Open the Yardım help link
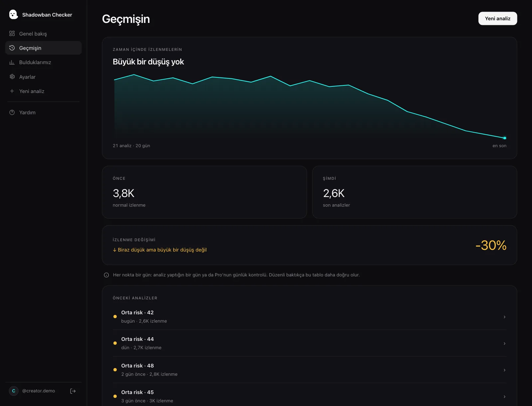 43,112
